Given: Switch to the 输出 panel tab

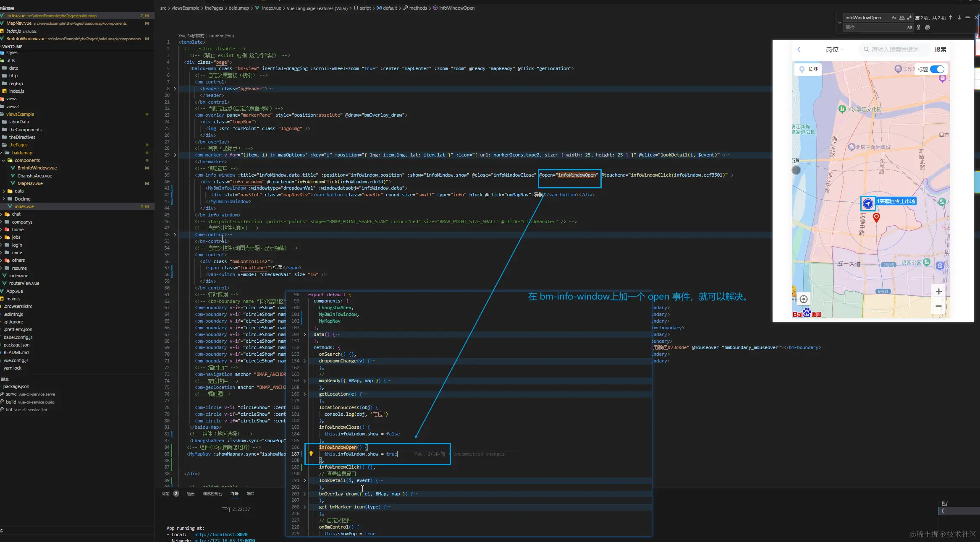Looking at the screenshot, I should [x=191, y=494].
